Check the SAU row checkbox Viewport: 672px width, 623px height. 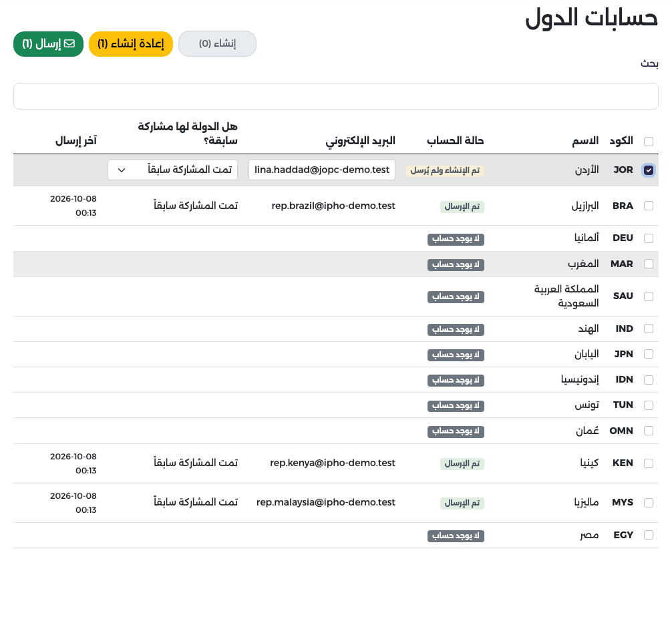pos(649,296)
